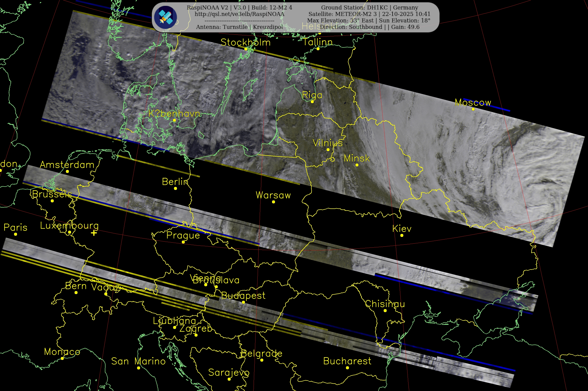Click the Amsterdam city label
588x391 pixels.
(x=67, y=165)
